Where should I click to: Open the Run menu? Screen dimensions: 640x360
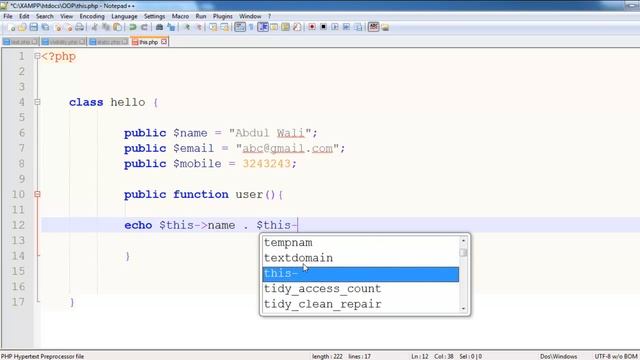click(201, 16)
